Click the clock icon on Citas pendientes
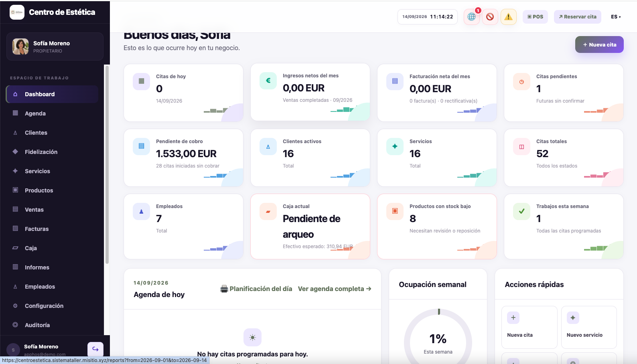Viewport: 637px width, 364px height. [521, 81]
